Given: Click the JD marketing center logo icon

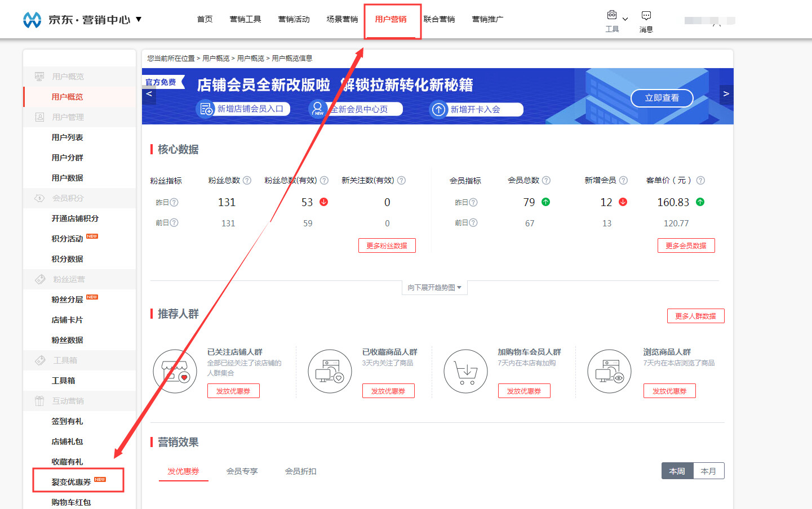Looking at the screenshot, I should point(32,20).
